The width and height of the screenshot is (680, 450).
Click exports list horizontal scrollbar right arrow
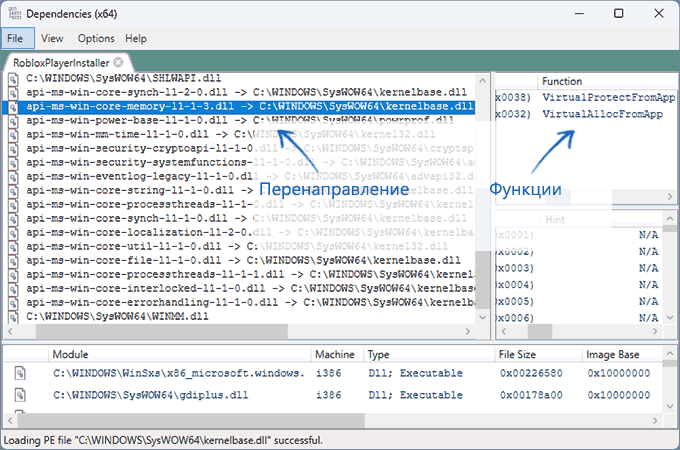tap(655, 332)
